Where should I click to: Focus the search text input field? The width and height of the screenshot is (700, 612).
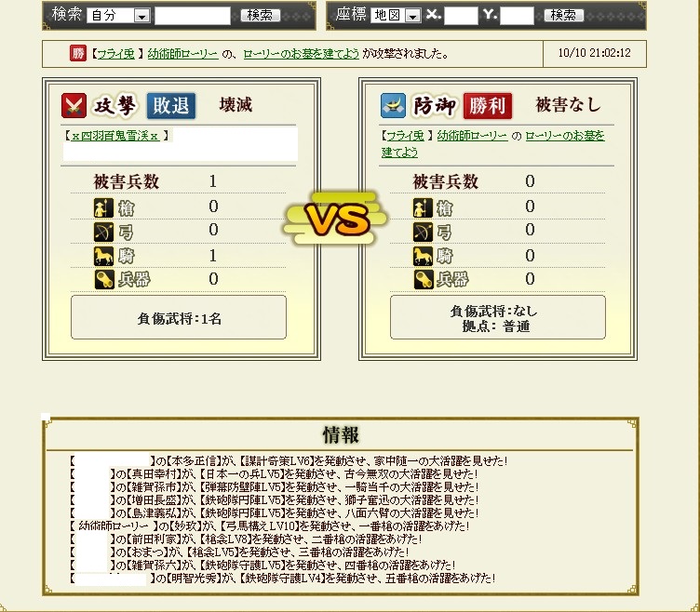193,16
